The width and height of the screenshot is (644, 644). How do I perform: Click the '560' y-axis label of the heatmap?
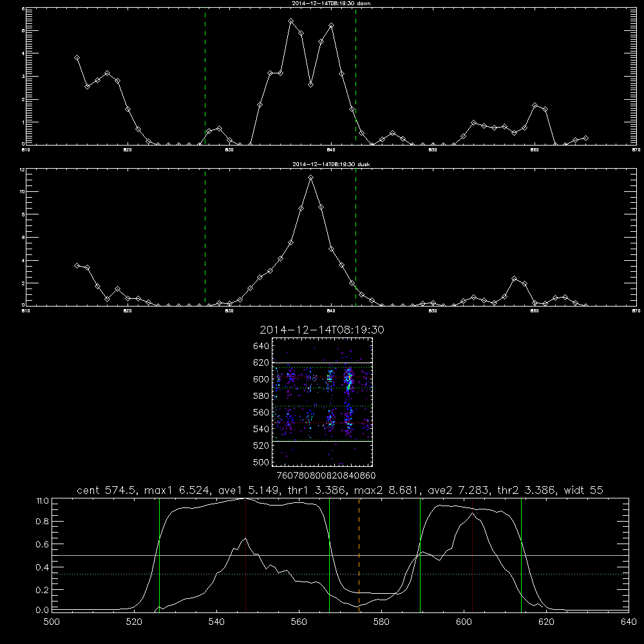[261, 412]
